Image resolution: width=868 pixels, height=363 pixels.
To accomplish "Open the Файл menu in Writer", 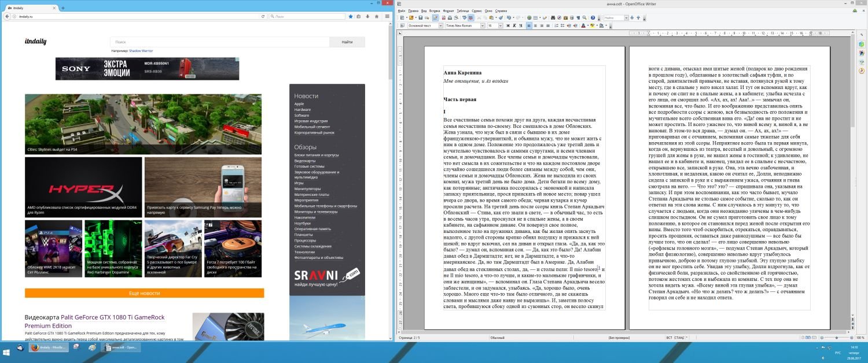I will [x=402, y=10].
